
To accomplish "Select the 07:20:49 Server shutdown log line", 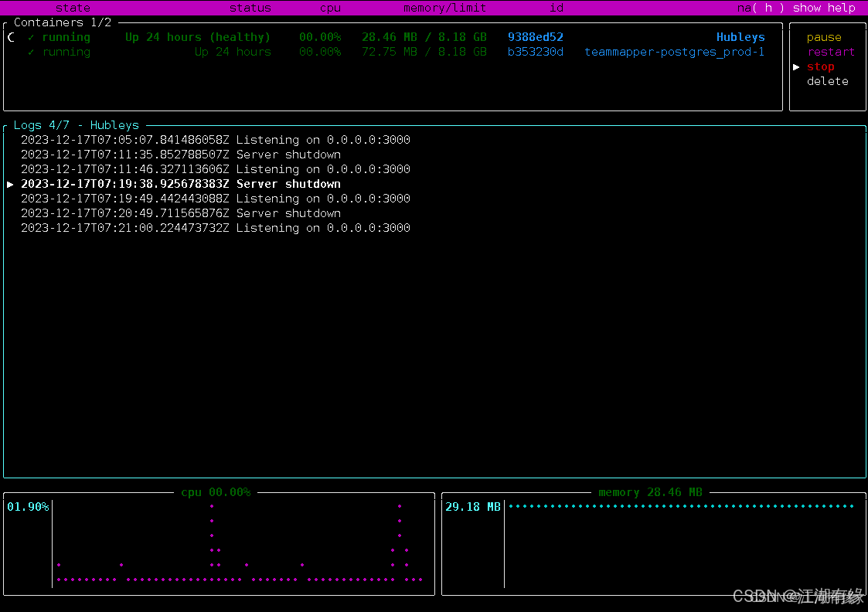I will 180,213.
